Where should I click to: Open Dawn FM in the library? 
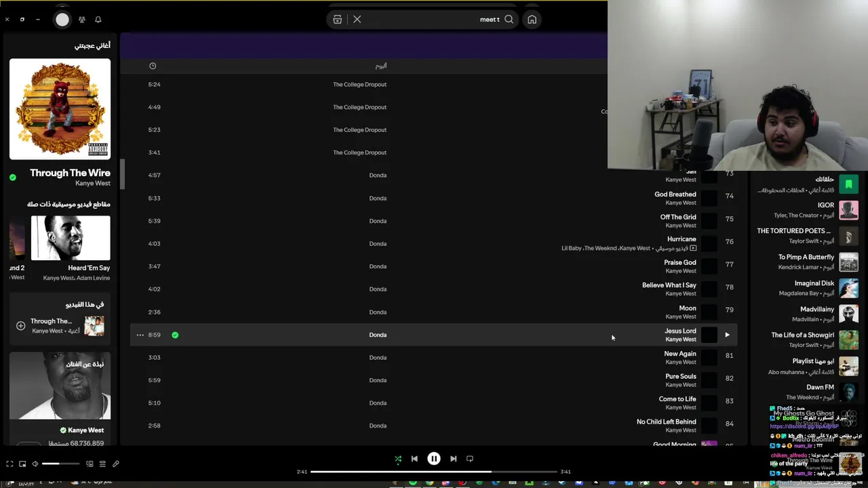click(x=808, y=392)
